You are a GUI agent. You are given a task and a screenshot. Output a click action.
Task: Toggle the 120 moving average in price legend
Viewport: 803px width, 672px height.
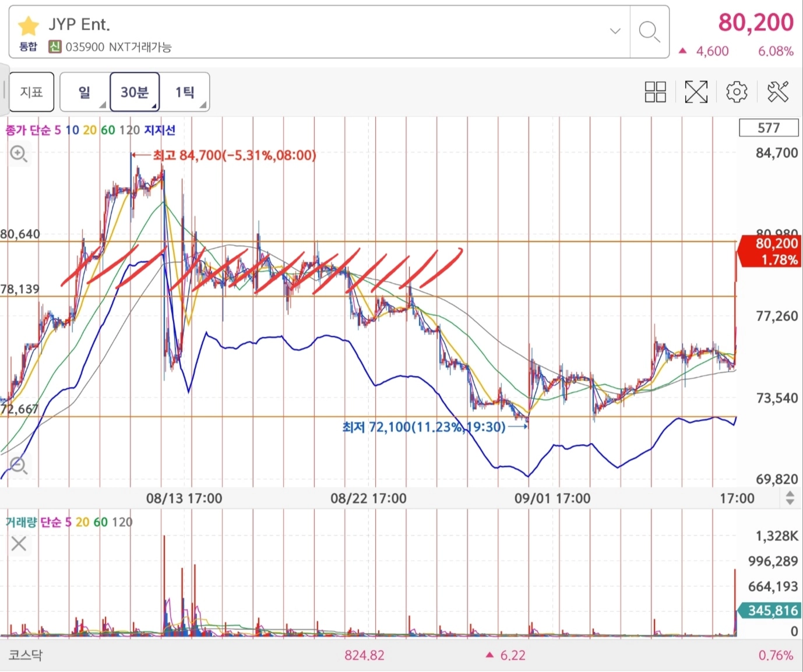click(x=129, y=130)
